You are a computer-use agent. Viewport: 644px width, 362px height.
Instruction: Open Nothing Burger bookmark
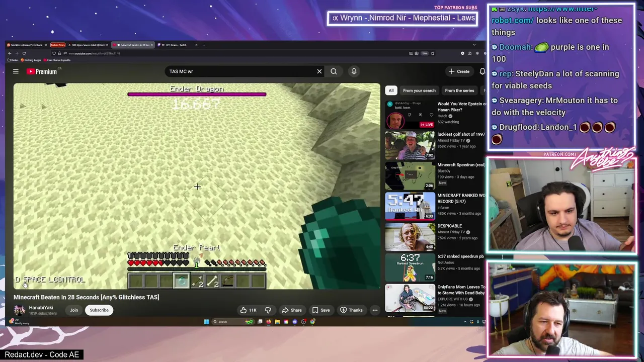click(31, 60)
